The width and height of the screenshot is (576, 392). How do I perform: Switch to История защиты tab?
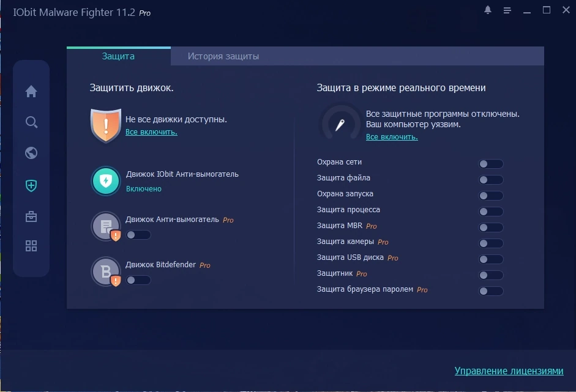tap(223, 56)
